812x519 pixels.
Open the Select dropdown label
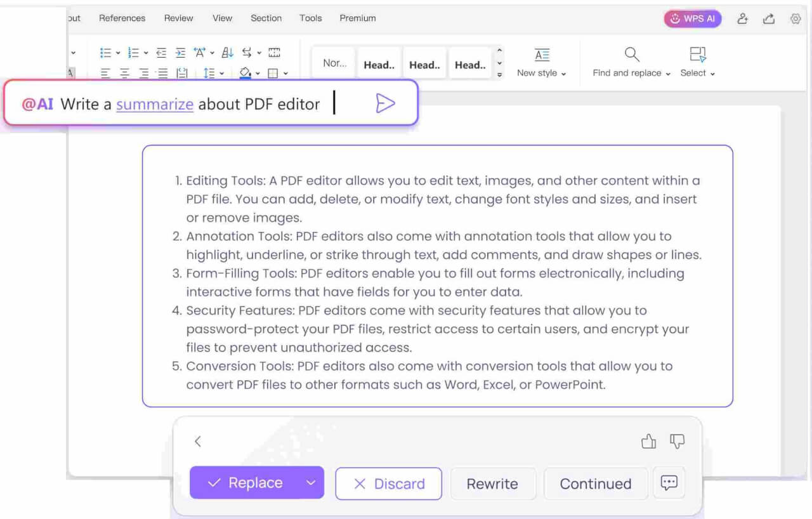[x=698, y=73]
